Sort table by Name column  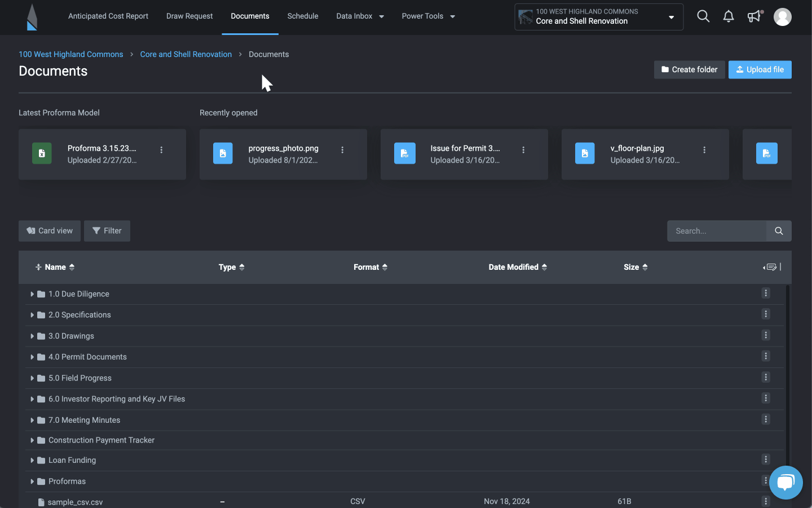[60, 267]
